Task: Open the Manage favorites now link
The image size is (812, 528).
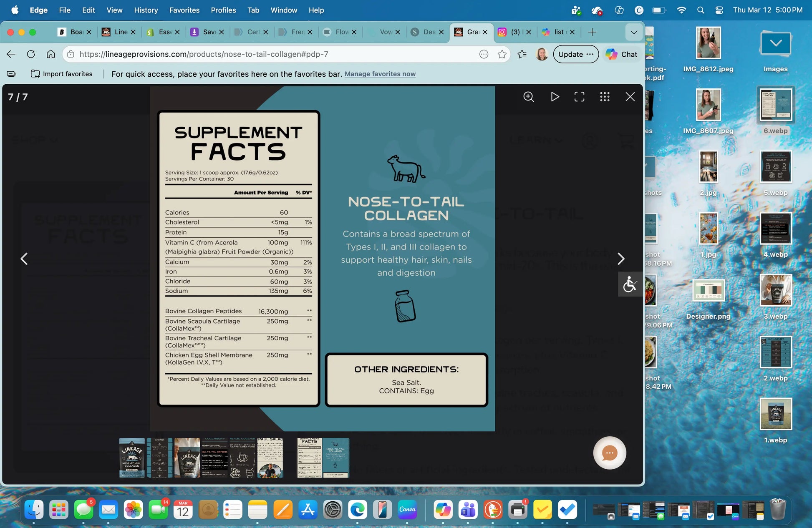Action: coord(380,74)
